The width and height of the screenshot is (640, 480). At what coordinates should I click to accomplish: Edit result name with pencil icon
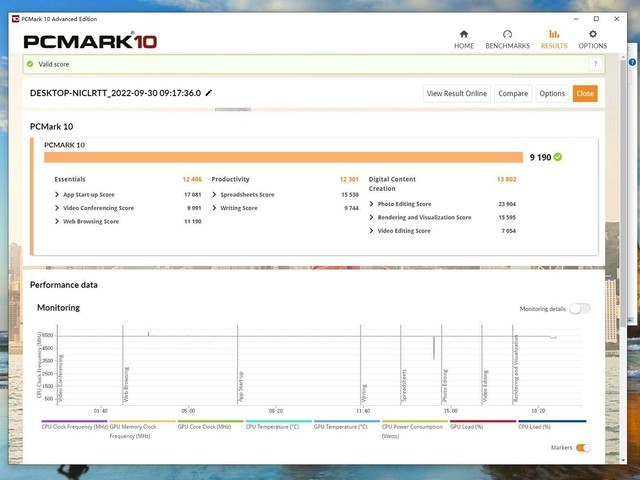209,93
